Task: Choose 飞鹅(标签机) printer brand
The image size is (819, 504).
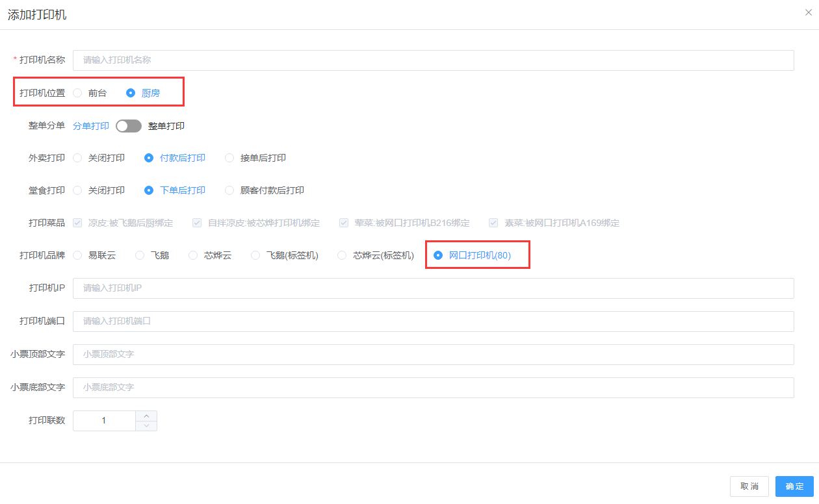Action: [255, 255]
